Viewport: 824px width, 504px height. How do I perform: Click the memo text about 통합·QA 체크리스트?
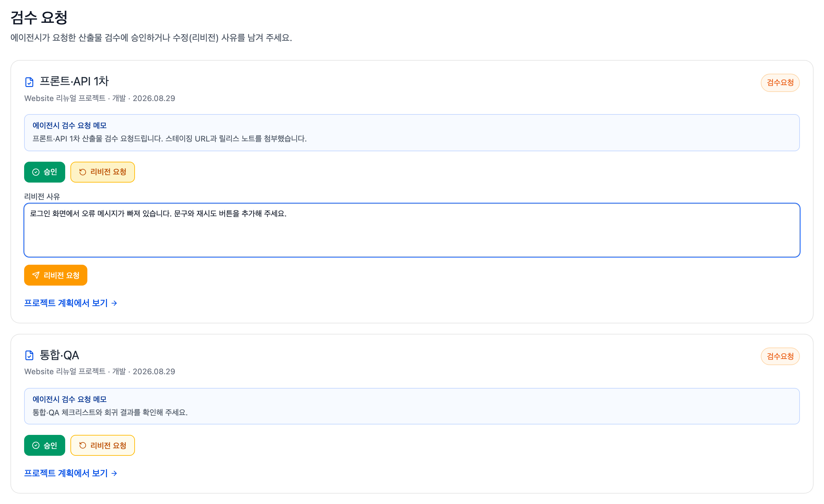[x=110, y=412]
